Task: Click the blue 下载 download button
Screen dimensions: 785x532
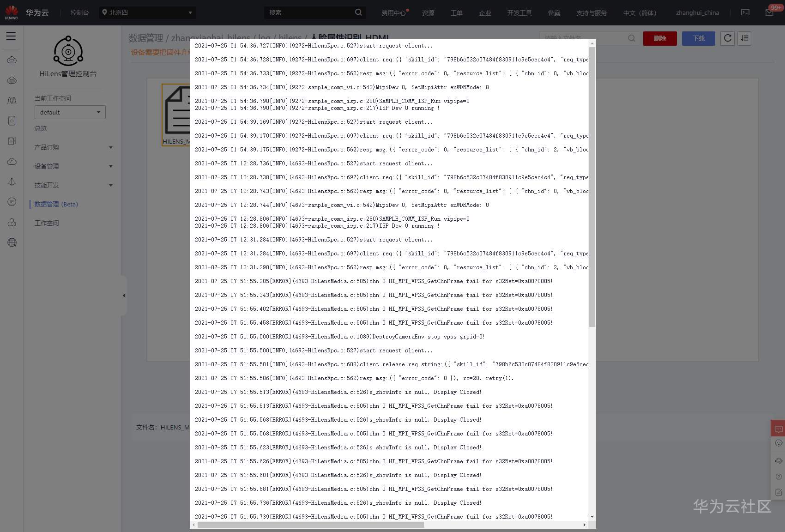Action: 699,38
